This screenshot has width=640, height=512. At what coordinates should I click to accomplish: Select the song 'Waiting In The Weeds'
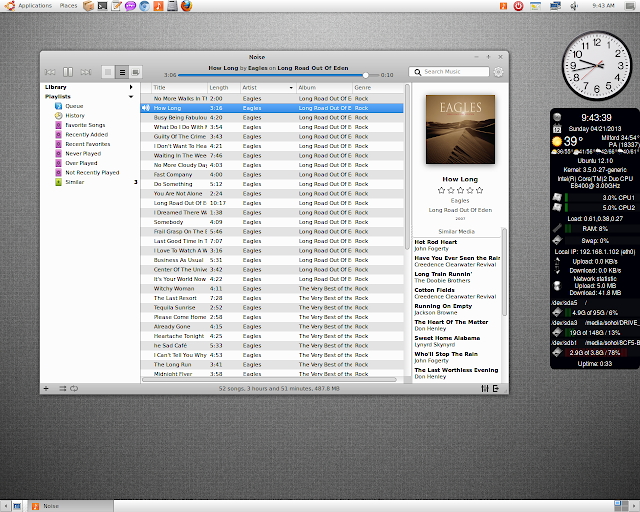click(x=272, y=156)
